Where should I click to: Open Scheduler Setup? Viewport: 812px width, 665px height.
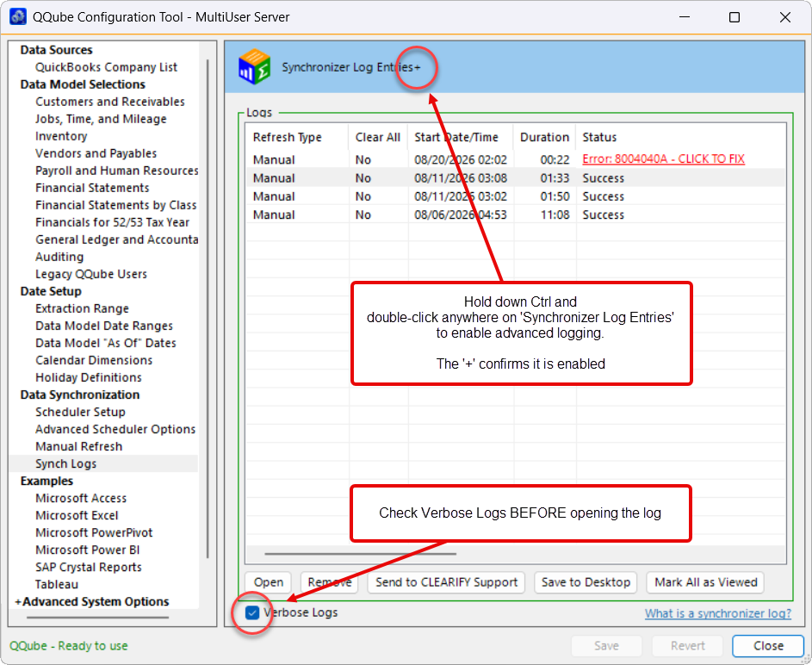click(80, 412)
